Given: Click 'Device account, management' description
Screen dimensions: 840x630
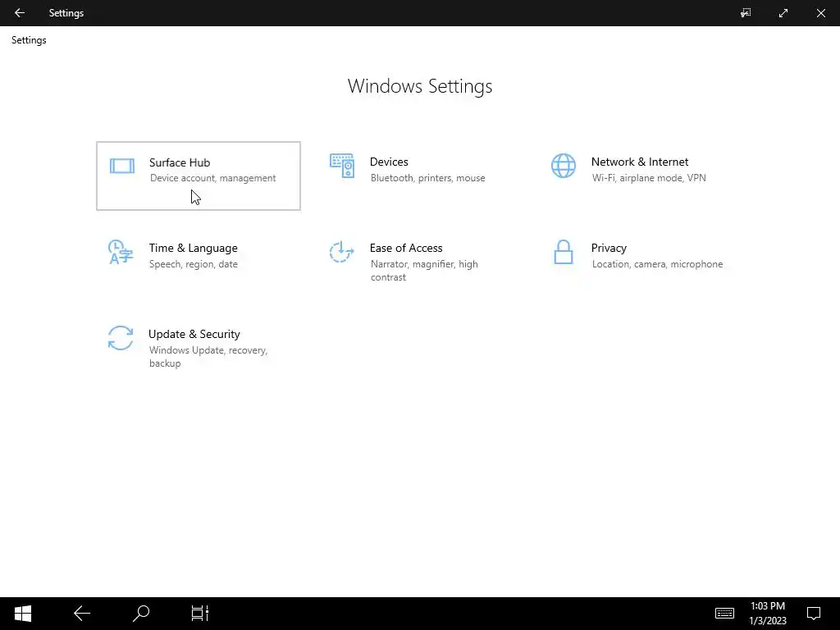Looking at the screenshot, I should [x=212, y=178].
